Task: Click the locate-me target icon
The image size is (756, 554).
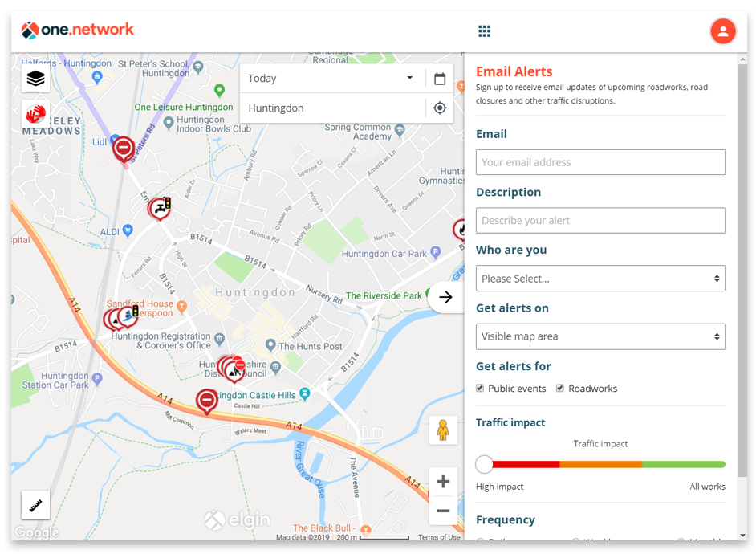Action: (440, 108)
